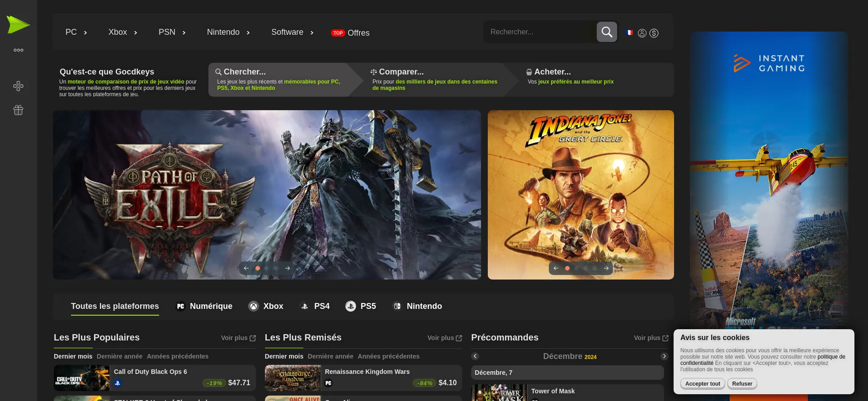868x401 pixels.
Task: Expand the Software navigation menu
Action: (x=292, y=32)
